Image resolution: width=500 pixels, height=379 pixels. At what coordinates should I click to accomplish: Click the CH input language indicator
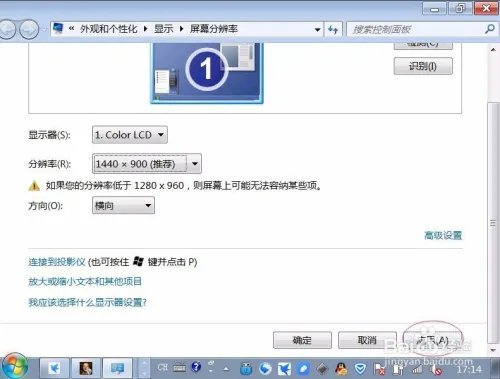pos(163,367)
